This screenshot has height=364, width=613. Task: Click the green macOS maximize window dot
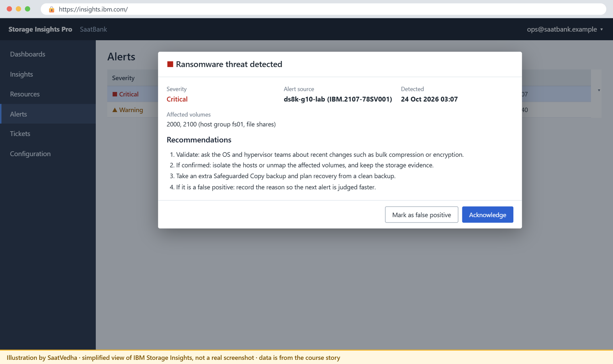[x=28, y=9]
